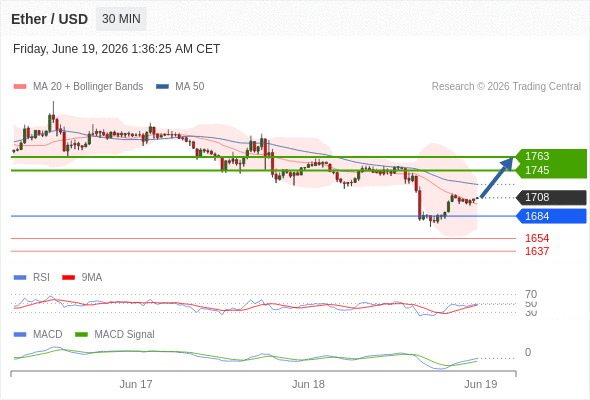This screenshot has height=400, width=590.
Task: Click the 1763 resistance price label
Action: [537, 156]
